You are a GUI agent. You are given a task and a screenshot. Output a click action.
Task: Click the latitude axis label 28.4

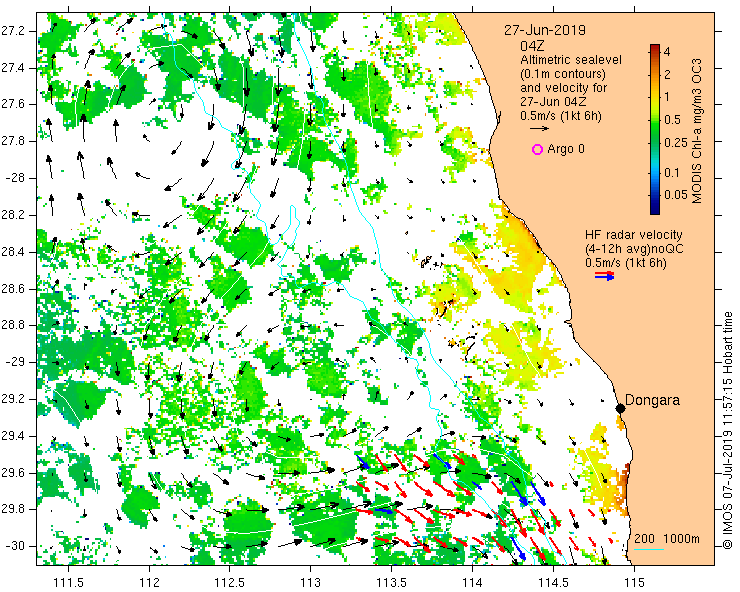pos(13,252)
